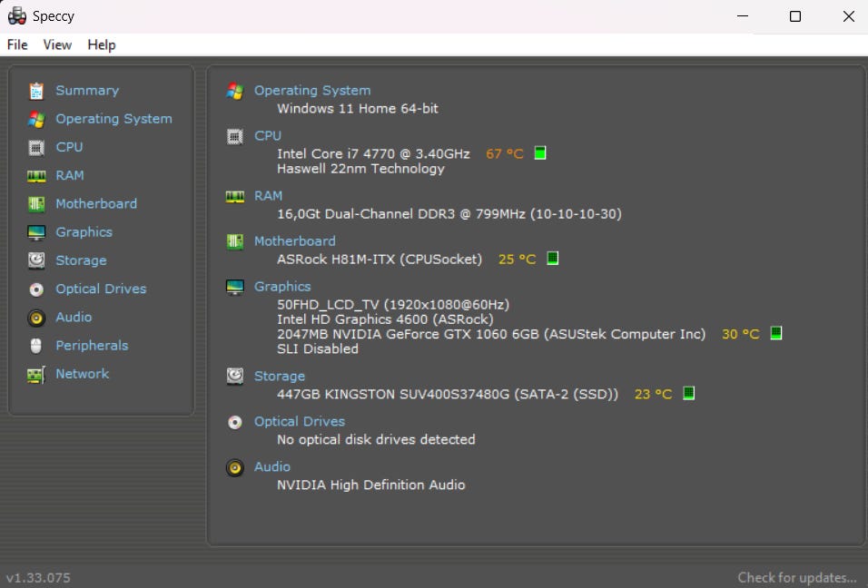This screenshot has width=868, height=588.
Task: Click the Intel Core i7 4770 @ 3.40GHz text
Action: pos(374,153)
